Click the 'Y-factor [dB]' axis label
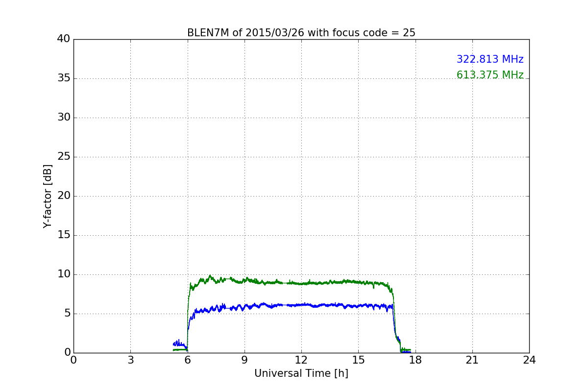Image resolution: width=588 pixels, height=392 pixels. (x=48, y=196)
